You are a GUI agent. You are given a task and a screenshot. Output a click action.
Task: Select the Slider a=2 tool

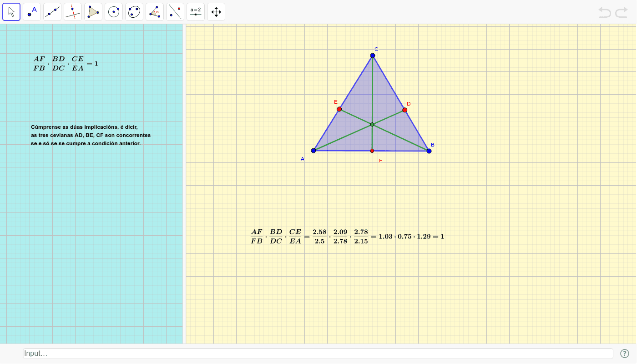click(x=196, y=12)
